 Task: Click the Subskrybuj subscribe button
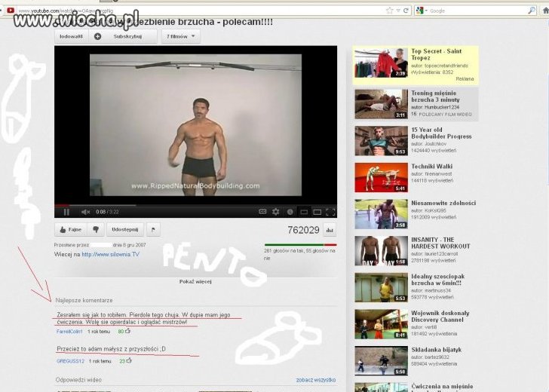point(127,36)
